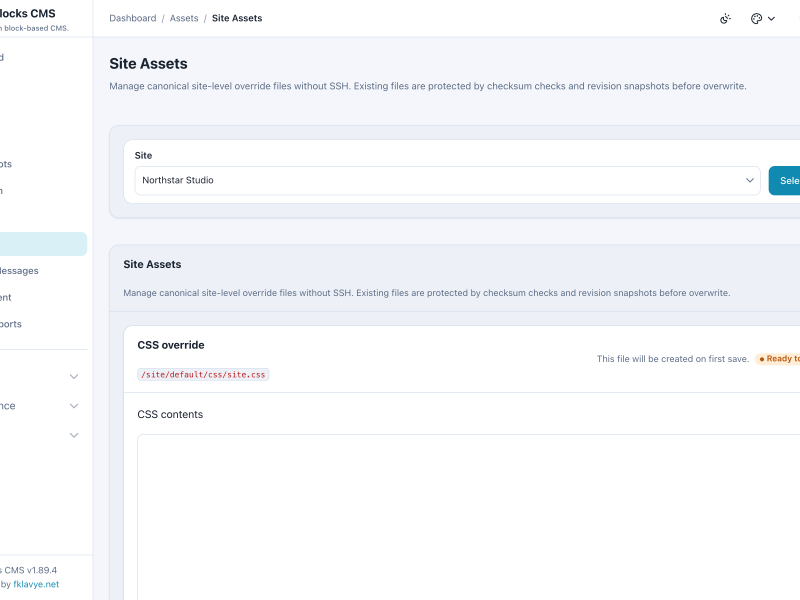The width and height of the screenshot is (800, 600).
Task: Click the /site/default/css/site.css path
Action: (203, 374)
